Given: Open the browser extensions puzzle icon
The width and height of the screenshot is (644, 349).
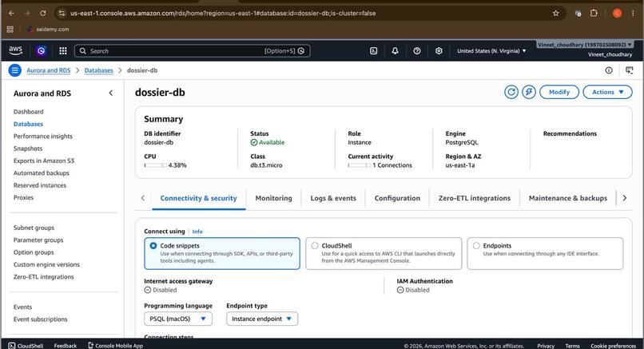Looking at the screenshot, I should tap(594, 13).
